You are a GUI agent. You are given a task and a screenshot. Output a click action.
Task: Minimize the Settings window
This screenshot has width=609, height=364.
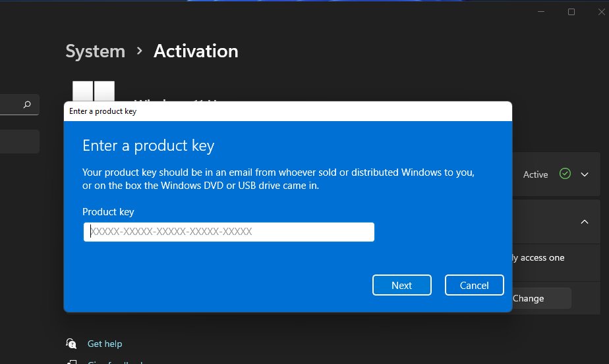pyautogui.click(x=540, y=12)
